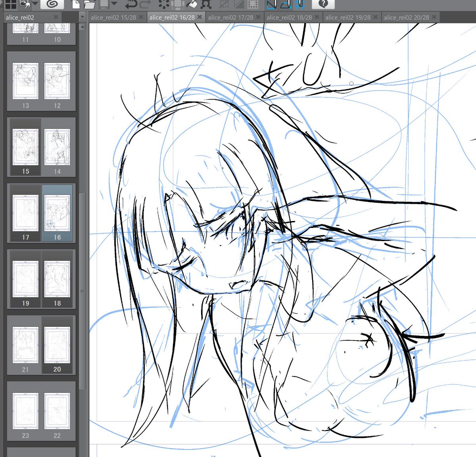Open the canvas tab list dropdown

83,17
